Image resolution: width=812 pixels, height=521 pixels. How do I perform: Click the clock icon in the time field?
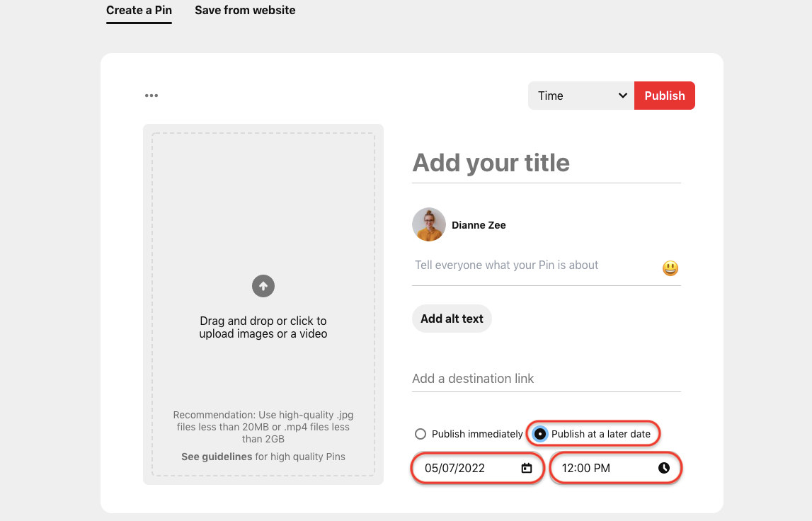click(663, 468)
